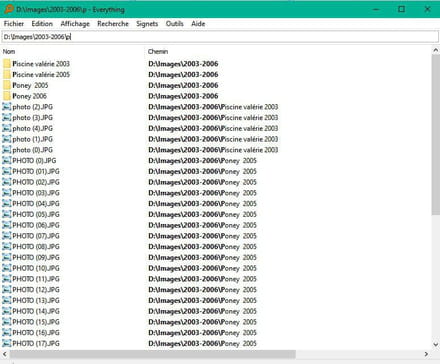Sort results by the Chemin column header
This screenshot has width=440, height=364.
[288, 51]
